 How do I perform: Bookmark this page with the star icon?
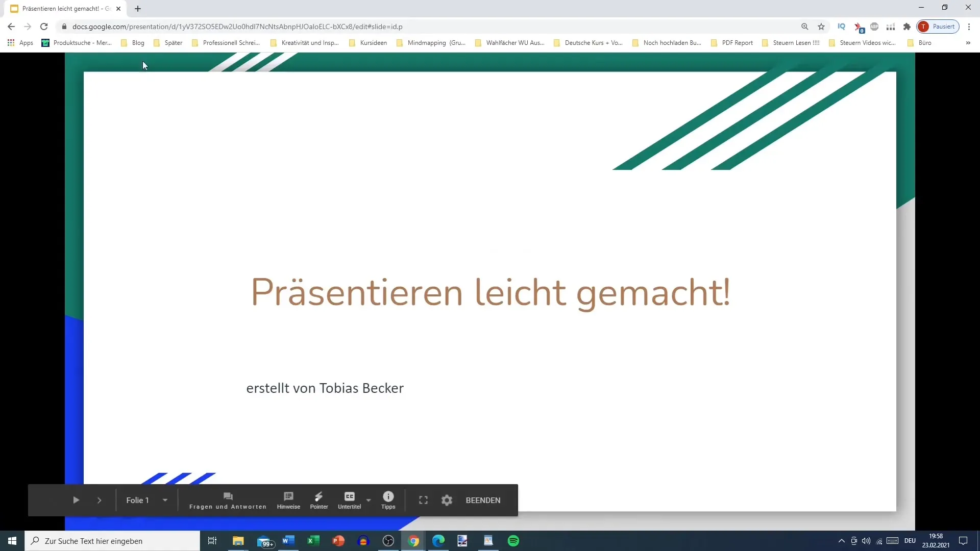(821, 27)
